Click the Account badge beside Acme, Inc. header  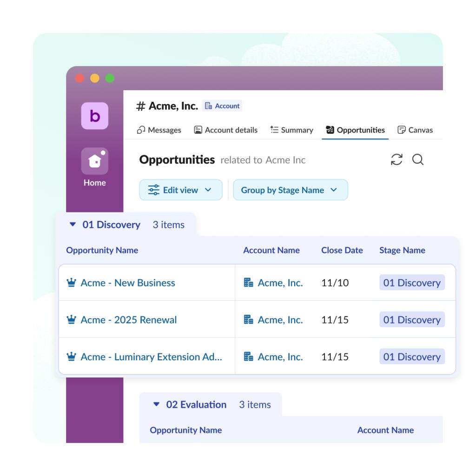[x=222, y=106]
